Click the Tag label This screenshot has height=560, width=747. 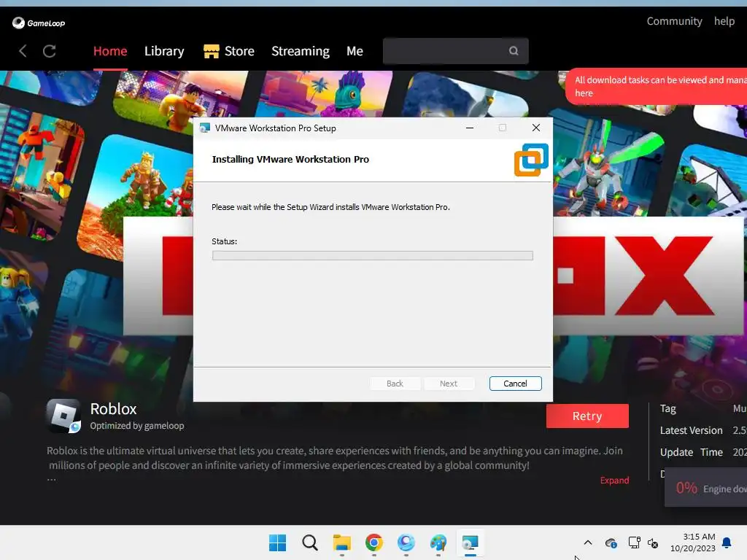coord(668,408)
